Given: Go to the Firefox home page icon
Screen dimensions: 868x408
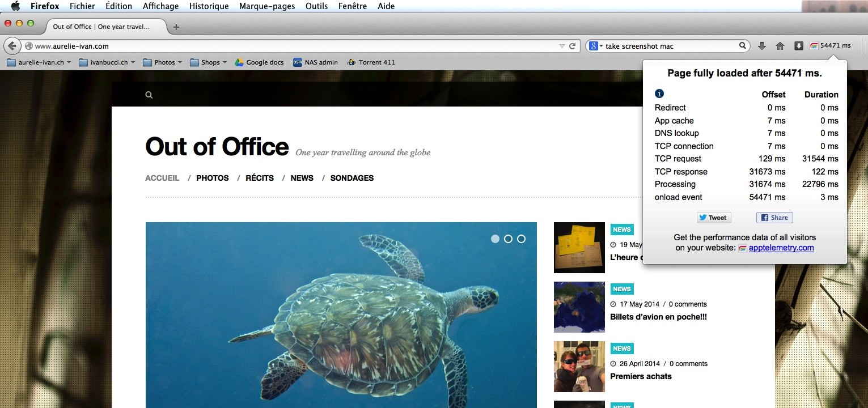Looking at the screenshot, I should pyautogui.click(x=780, y=46).
